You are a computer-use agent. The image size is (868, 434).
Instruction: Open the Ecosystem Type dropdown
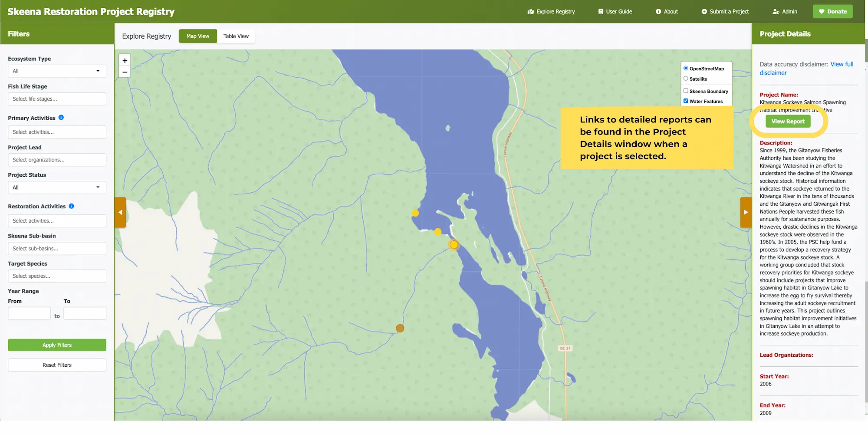click(x=57, y=71)
